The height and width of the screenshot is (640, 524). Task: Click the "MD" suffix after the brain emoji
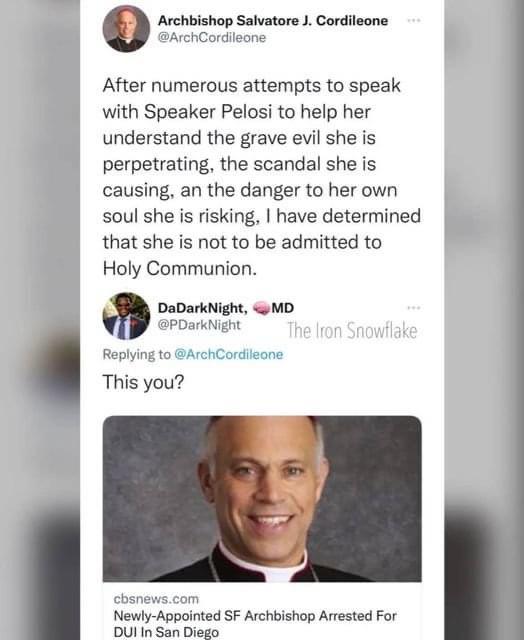click(282, 308)
